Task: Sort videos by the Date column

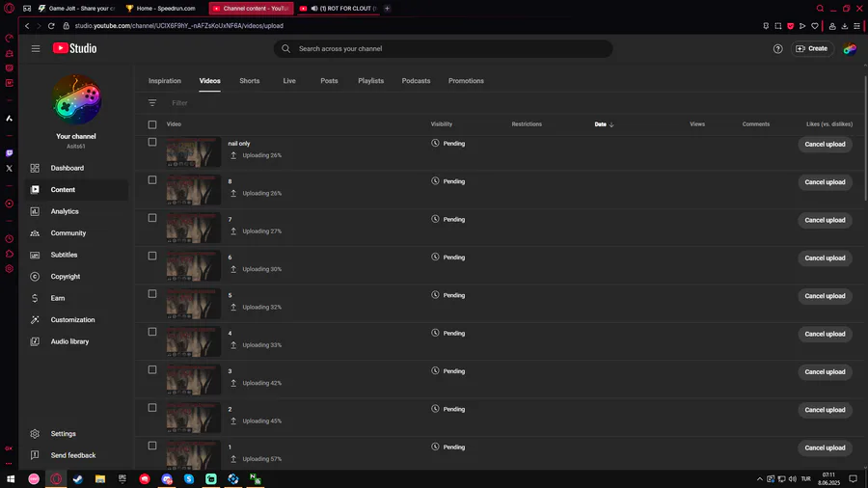Action: pyautogui.click(x=604, y=124)
